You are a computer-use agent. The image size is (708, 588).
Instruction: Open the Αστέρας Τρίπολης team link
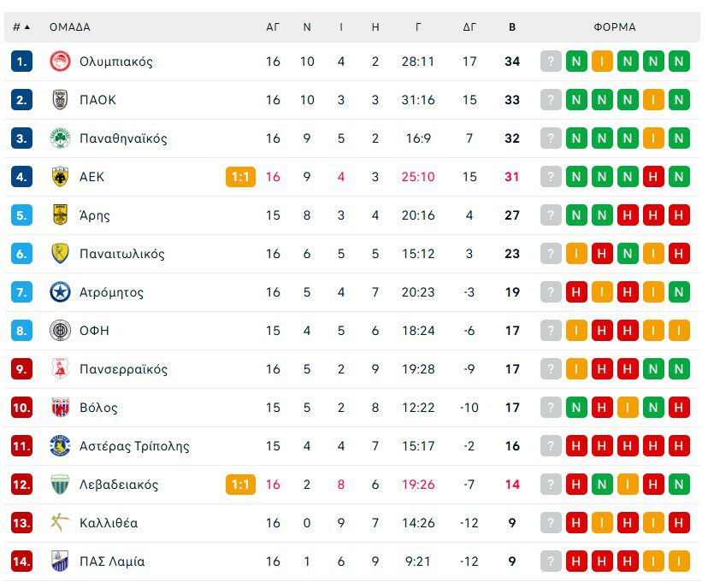click(133, 446)
